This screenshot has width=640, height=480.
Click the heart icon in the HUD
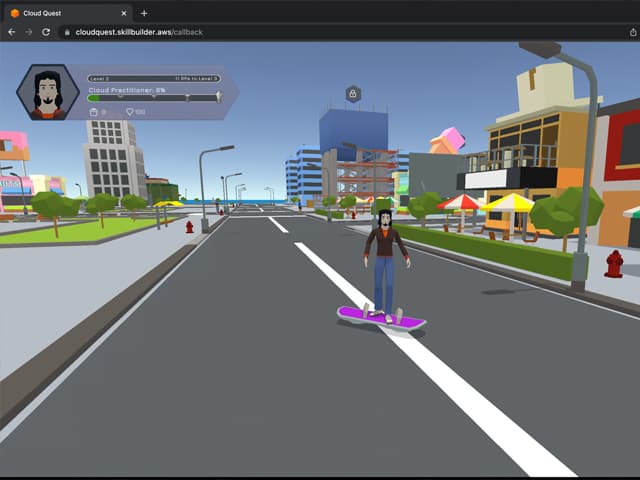(x=129, y=112)
